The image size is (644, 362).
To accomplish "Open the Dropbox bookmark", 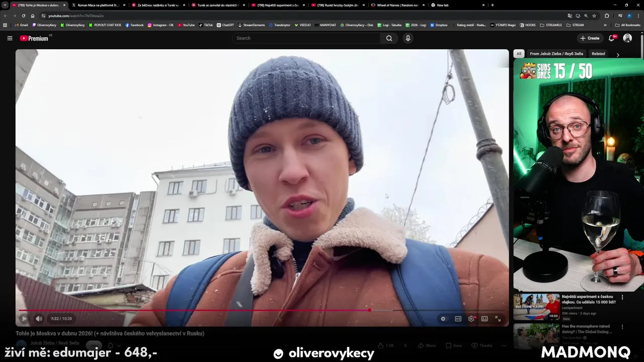I will coord(439,25).
